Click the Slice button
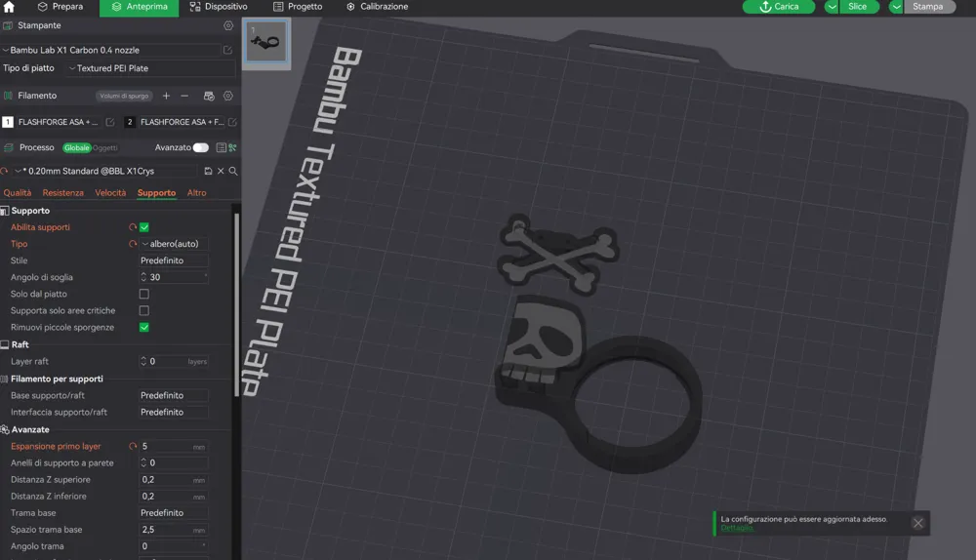976x560 pixels. pyautogui.click(x=858, y=7)
